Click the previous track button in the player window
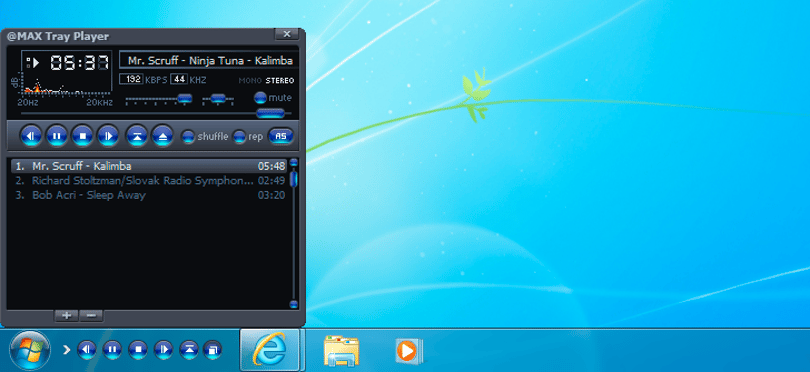810x372 pixels. tap(31, 136)
